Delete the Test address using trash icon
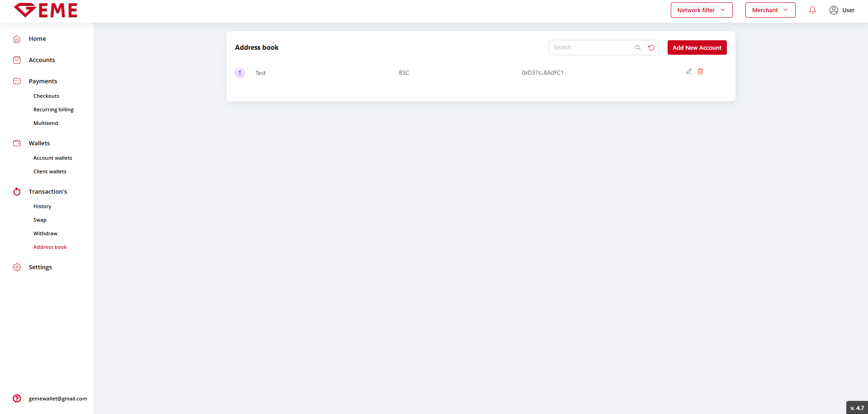 [x=700, y=71]
